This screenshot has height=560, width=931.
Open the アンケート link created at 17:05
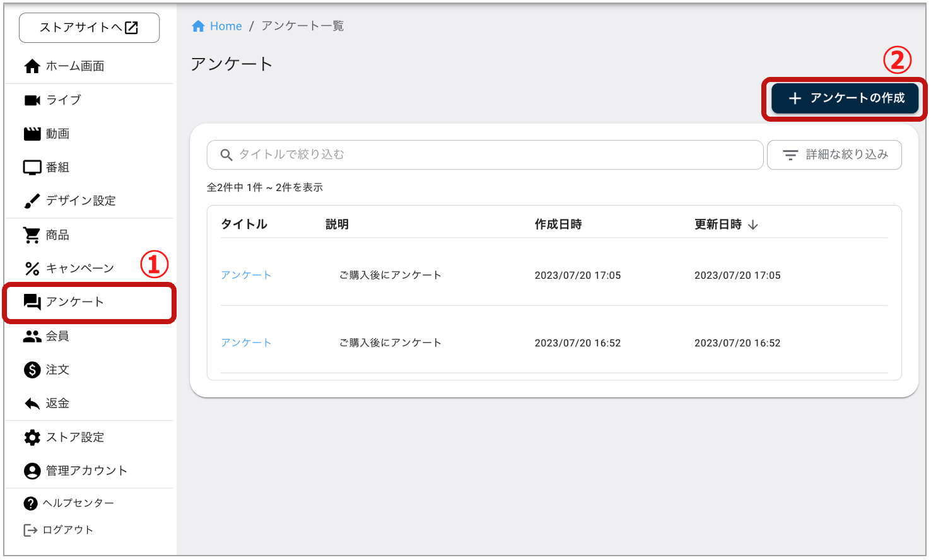[246, 275]
